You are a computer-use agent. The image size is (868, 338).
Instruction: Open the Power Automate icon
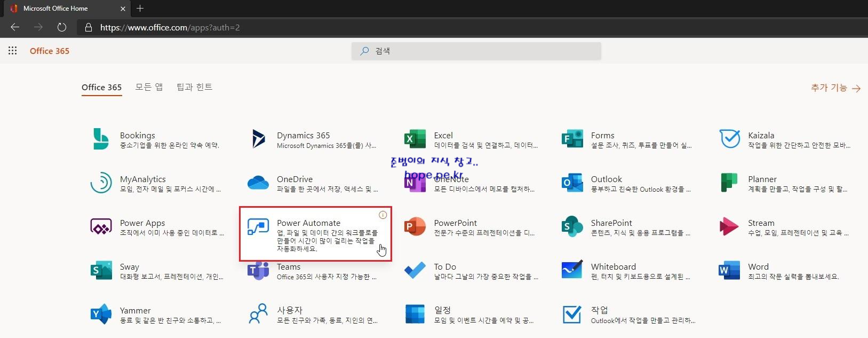point(258,227)
